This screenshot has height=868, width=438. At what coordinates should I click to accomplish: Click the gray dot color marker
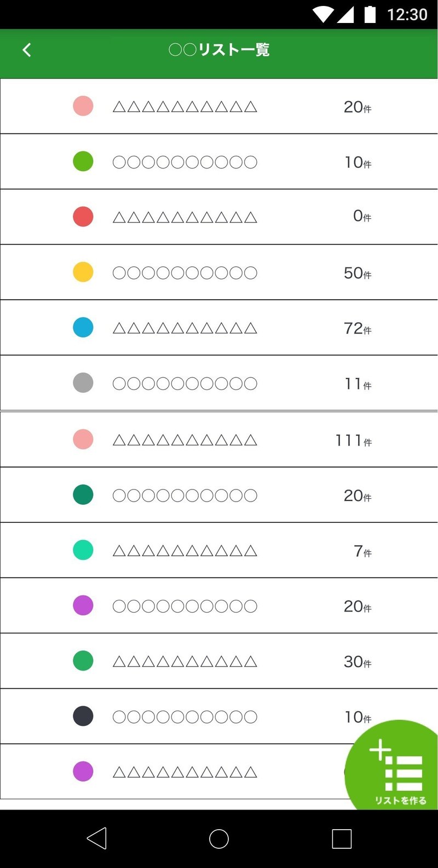[83, 383]
